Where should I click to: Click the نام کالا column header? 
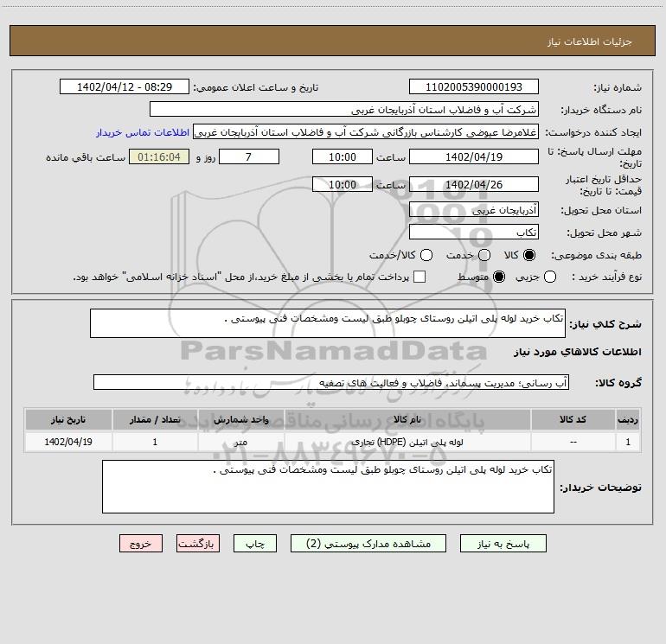click(x=407, y=419)
